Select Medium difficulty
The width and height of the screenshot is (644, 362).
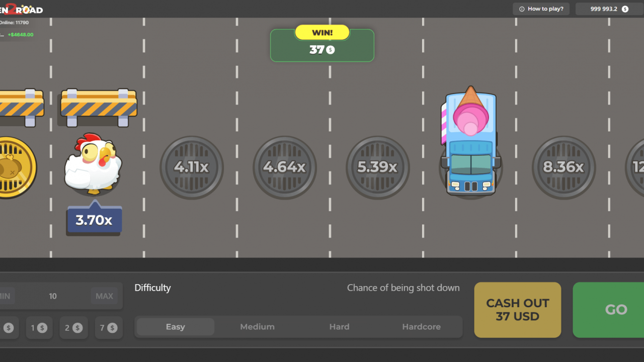tap(257, 326)
